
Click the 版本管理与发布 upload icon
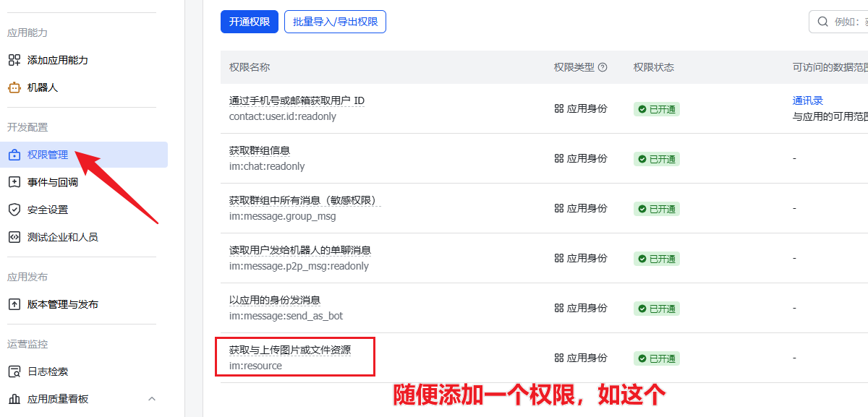pyautogui.click(x=14, y=304)
